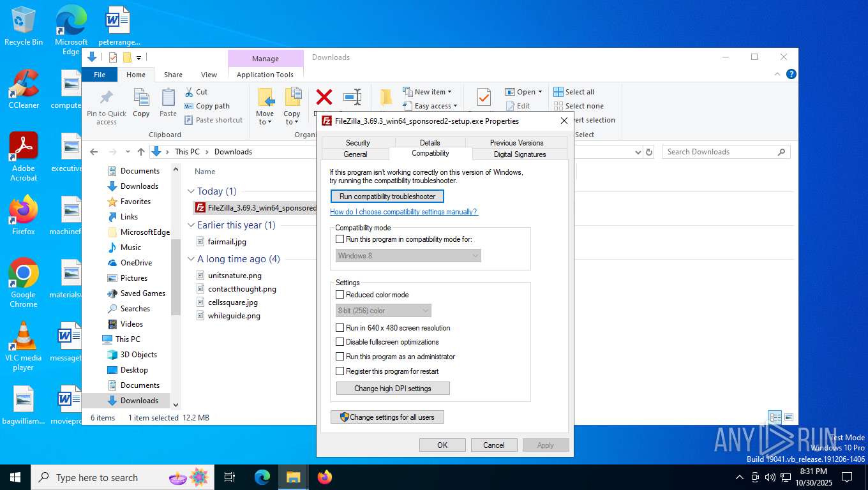Click Firefox icon in taskbar
The image size is (868, 490).
click(x=325, y=477)
